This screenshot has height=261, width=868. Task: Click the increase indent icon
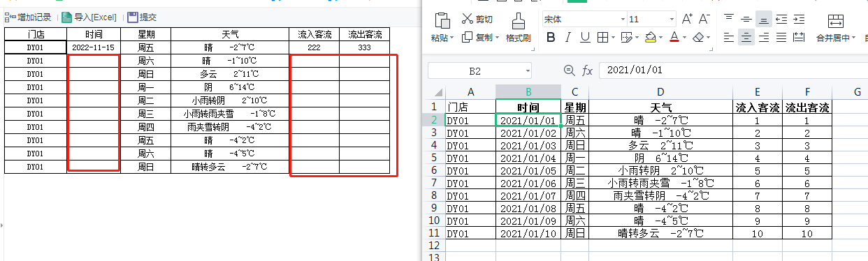799,19
